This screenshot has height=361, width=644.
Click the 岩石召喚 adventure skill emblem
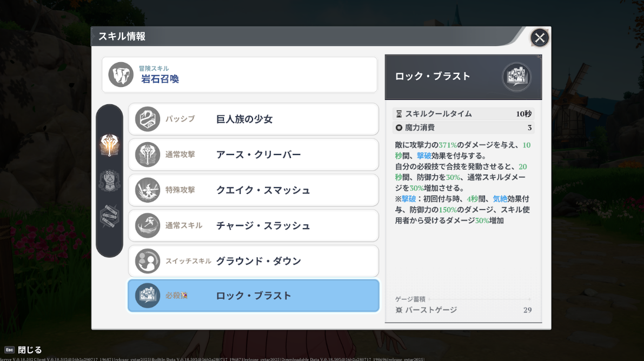pyautogui.click(x=120, y=75)
